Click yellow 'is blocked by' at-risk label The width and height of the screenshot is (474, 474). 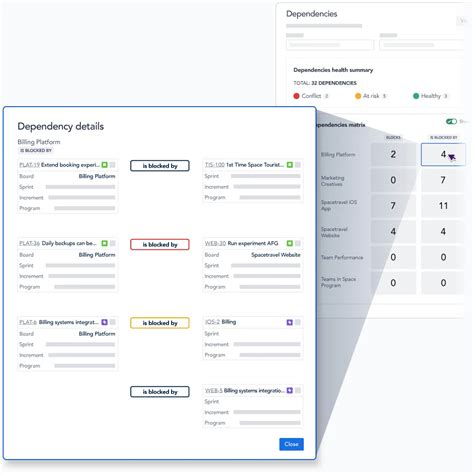coord(160,323)
